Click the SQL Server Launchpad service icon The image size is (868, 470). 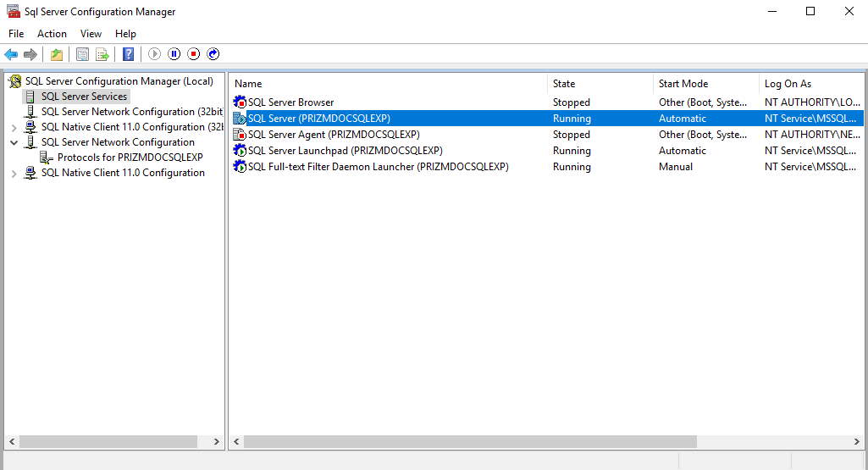(x=240, y=151)
